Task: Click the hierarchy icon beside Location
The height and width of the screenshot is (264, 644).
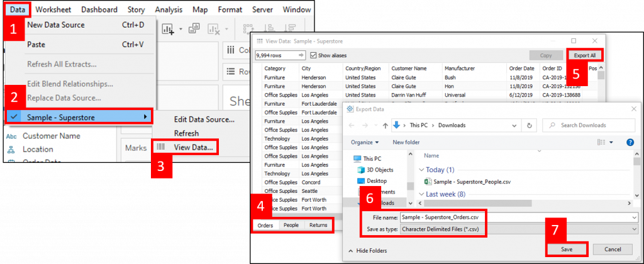Action: pos(11,150)
